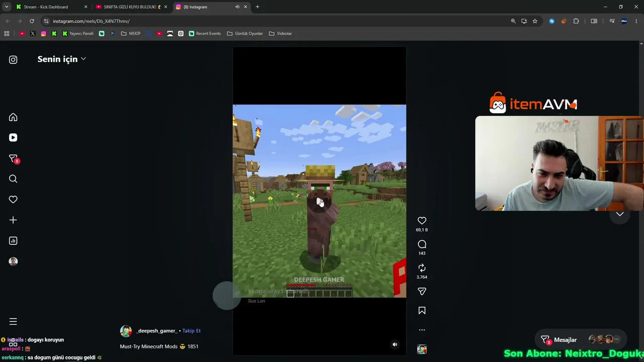The width and height of the screenshot is (644, 362).
Task: Toggle the reel's sound
Action: pos(395,344)
